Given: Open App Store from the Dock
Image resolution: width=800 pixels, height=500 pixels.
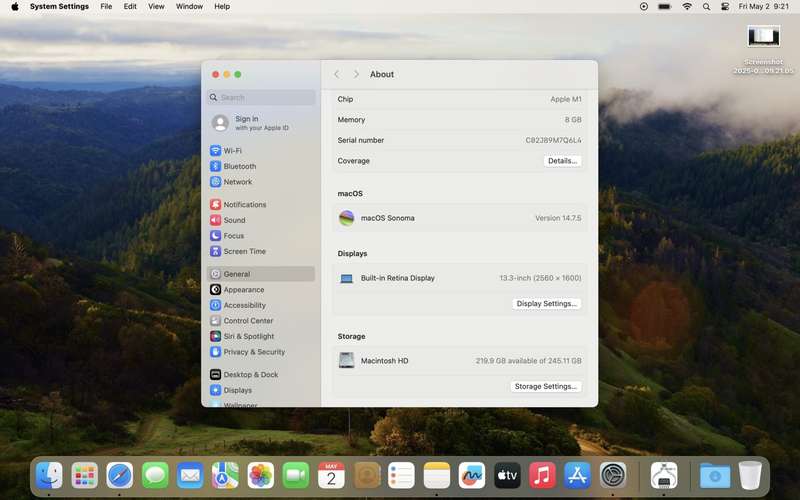Looking at the screenshot, I should (578, 476).
